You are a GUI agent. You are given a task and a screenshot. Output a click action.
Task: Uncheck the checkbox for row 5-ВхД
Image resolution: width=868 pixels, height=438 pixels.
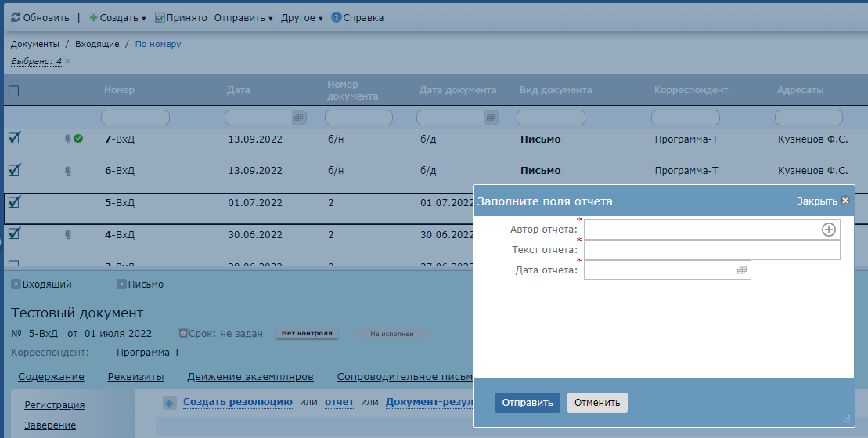(x=14, y=201)
